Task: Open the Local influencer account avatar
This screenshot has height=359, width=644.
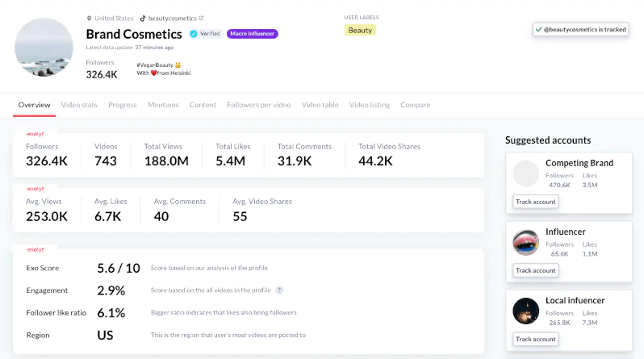Action: tap(526, 311)
